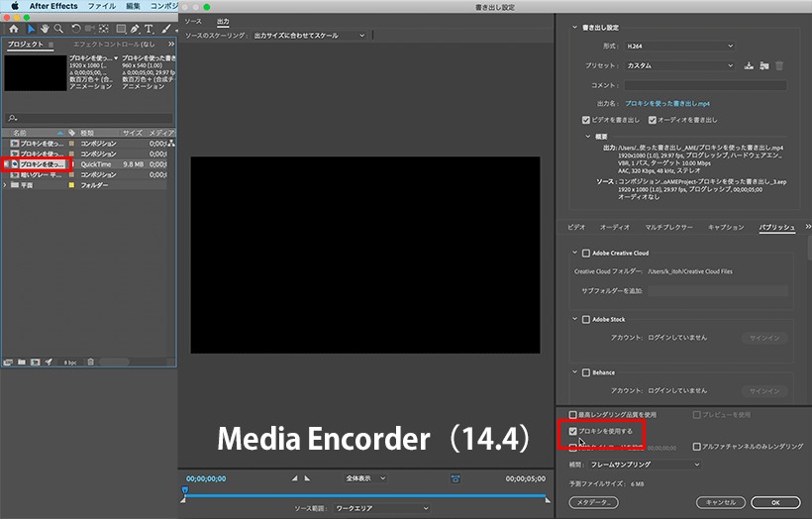The image size is (812, 519).
Task: Open the 形式 H.264 format dropdown
Action: click(679, 47)
